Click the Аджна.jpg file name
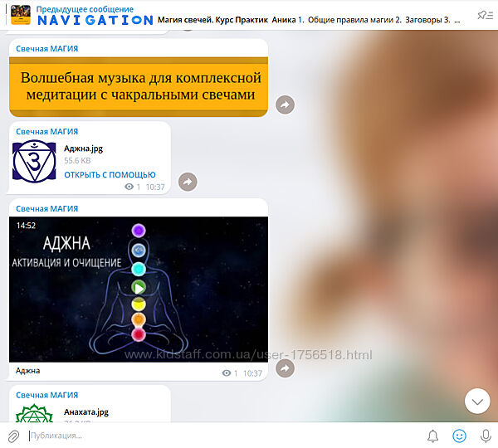498x448 pixels. (83, 149)
